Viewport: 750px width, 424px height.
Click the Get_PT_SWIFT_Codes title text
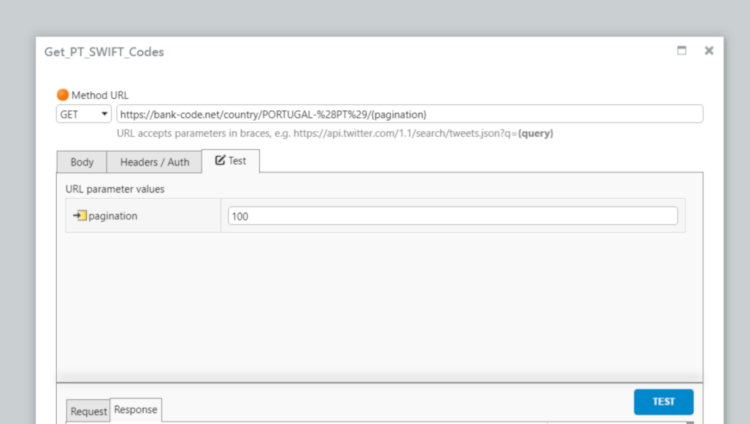[x=104, y=52]
